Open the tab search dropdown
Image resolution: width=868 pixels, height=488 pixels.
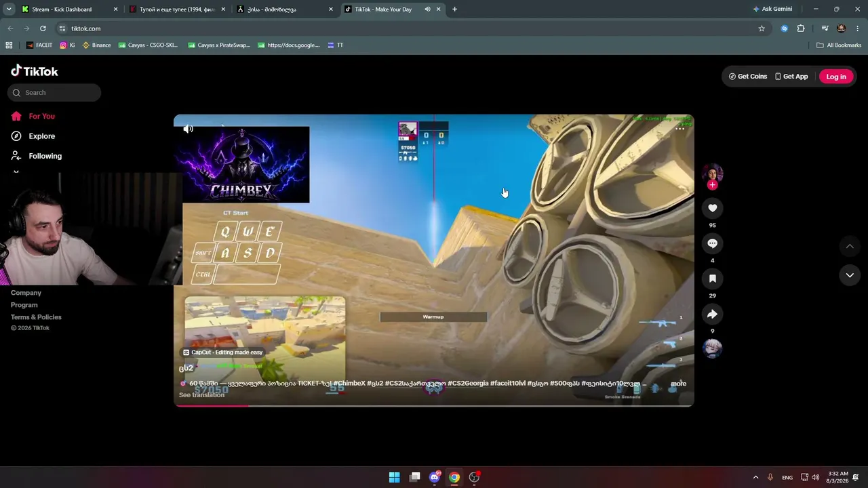(x=9, y=9)
